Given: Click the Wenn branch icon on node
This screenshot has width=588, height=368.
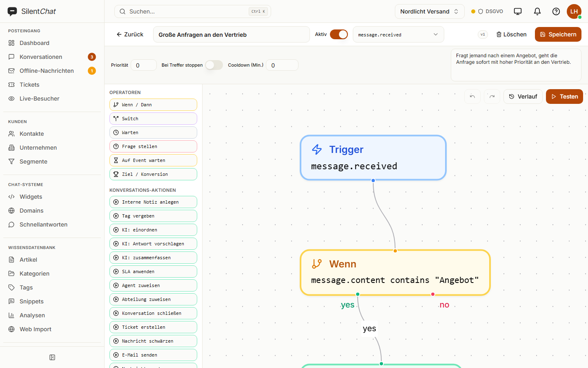Looking at the screenshot, I should tap(317, 264).
